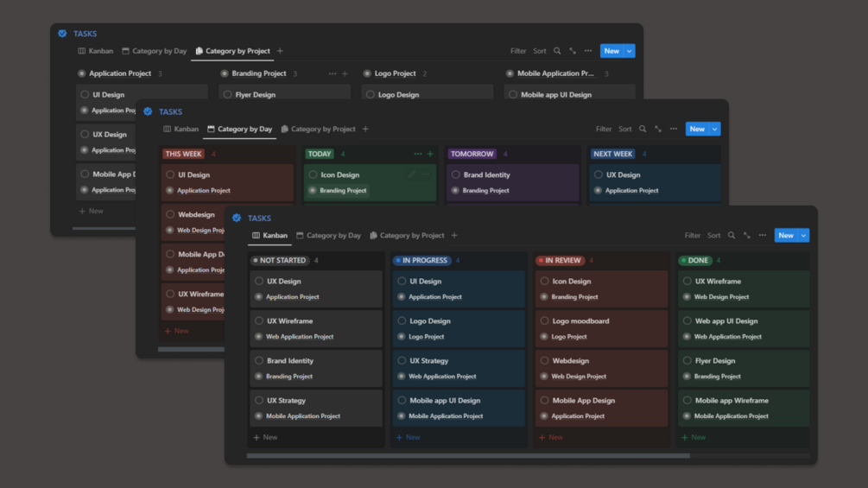Check off Logo Design in IN PROGRESS column
This screenshot has width=868, height=488.
(x=402, y=321)
